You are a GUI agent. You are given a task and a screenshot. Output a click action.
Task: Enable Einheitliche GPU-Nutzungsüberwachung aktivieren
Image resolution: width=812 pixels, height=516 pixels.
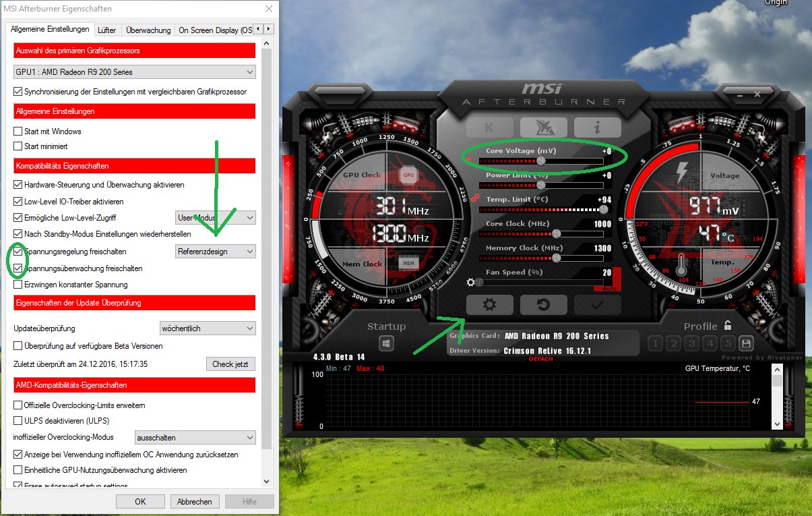18,470
